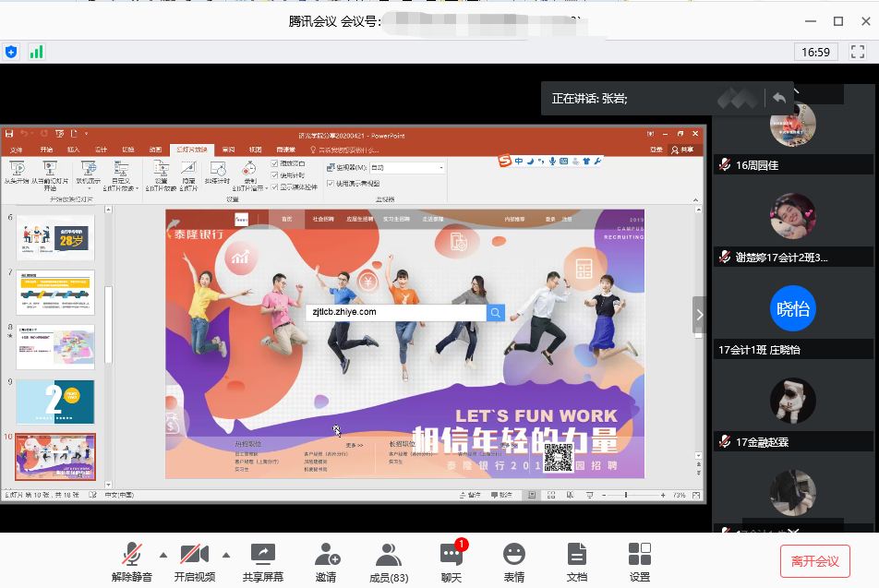Turn on video camera (开启视频)
Screen dimensions: 879x588
pos(195,562)
